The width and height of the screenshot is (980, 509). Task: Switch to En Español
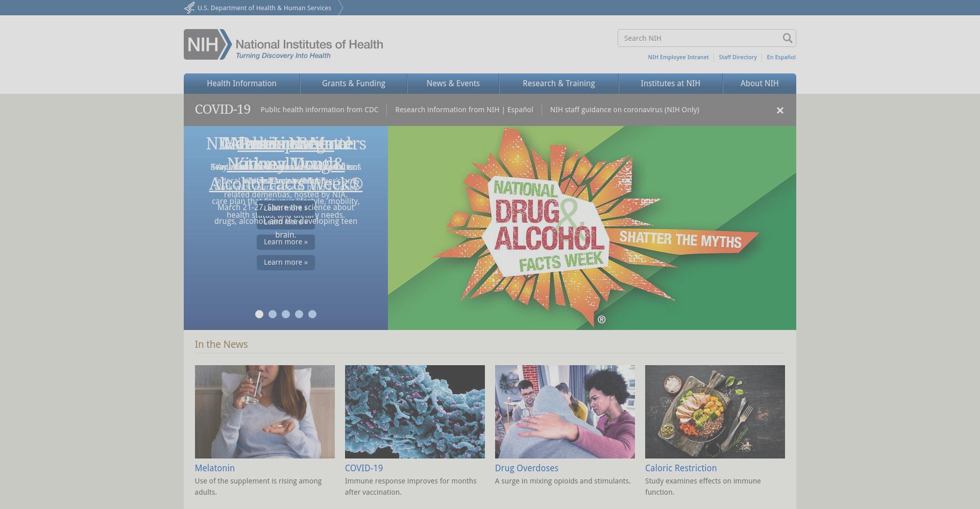[x=781, y=57]
